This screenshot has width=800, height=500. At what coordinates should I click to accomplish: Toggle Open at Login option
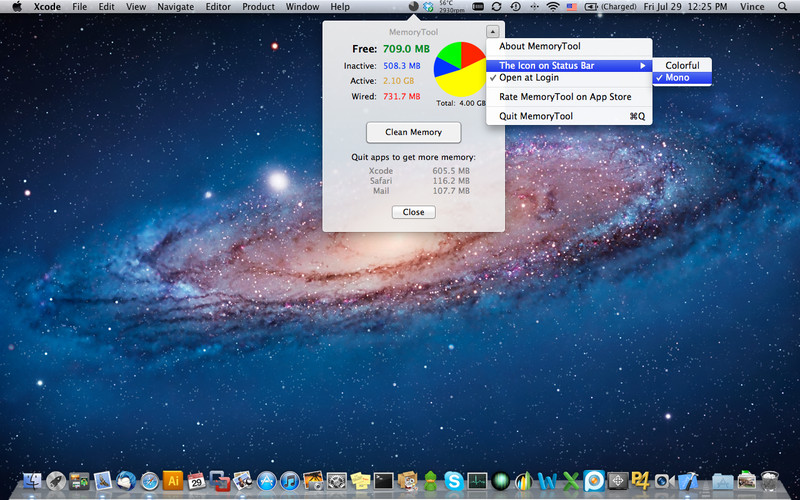(569, 78)
